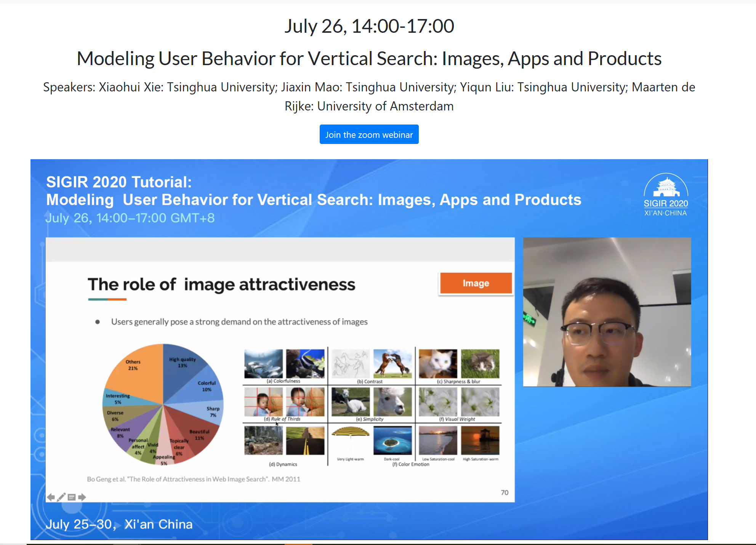Viewport: 756px width, 545px height.
Task: Click the orange Image tag button
Action: [476, 283]
